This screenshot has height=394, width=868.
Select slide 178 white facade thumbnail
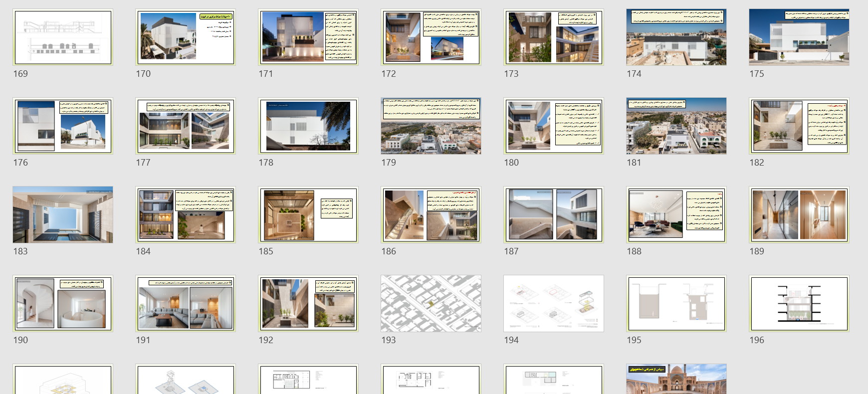coord(308,126)
